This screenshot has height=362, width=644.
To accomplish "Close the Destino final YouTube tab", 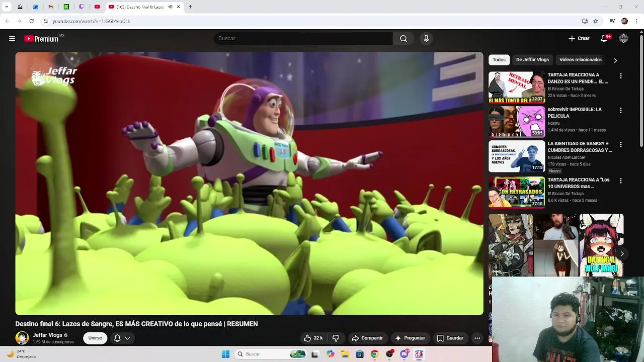I will coord(178,7).
